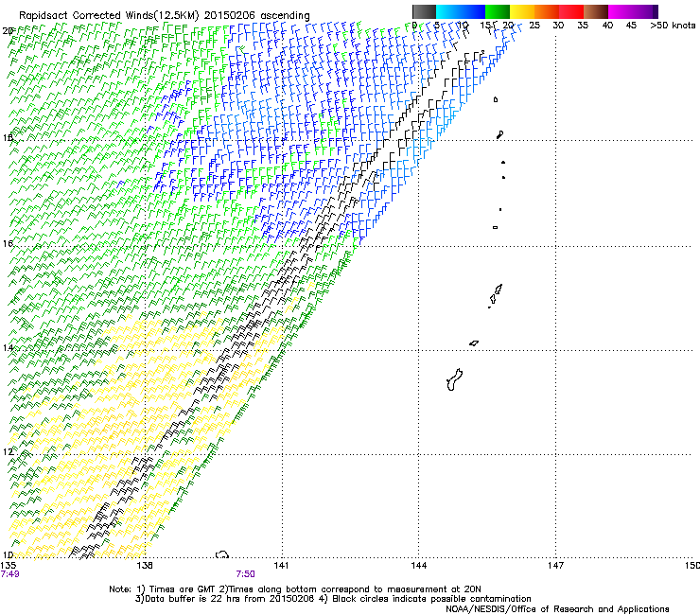
Task: Click the small island outline near 10N 140E
Action: pyautogui.click(x=222, y=554)
